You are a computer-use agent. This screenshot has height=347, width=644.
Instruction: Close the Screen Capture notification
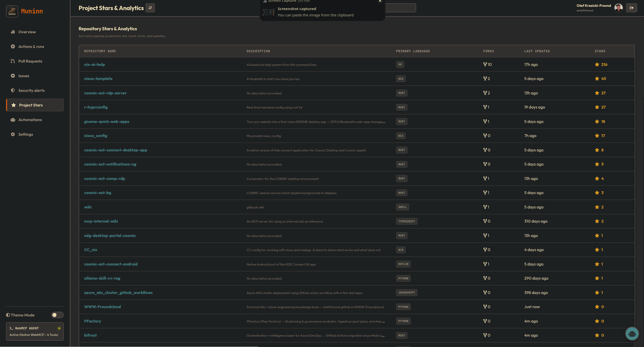[380, 1]
